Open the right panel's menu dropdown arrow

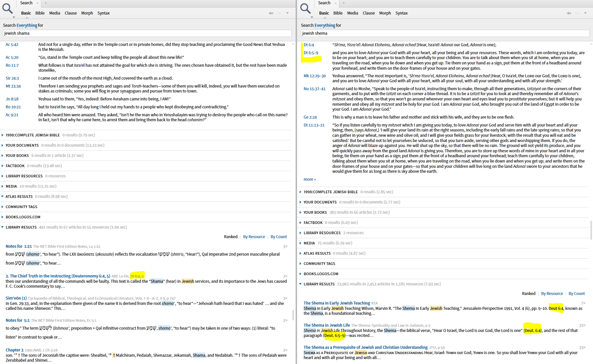585,13
